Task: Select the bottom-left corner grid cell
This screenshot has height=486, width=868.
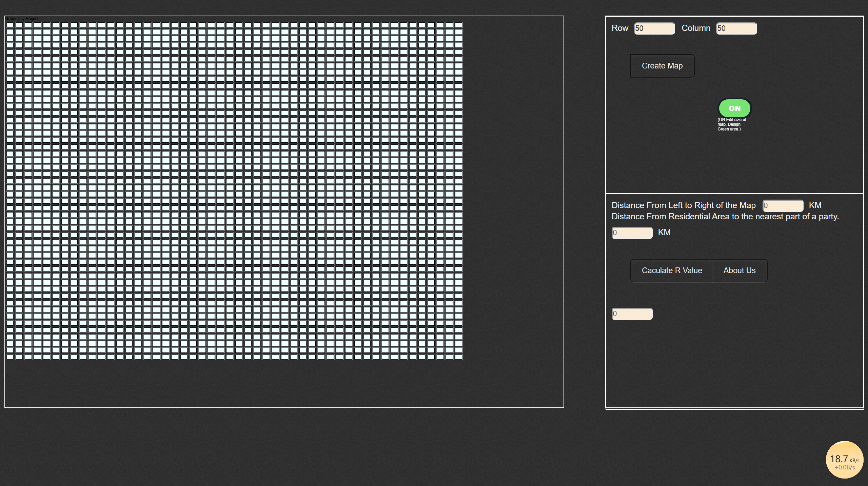Action: click(10, 357)
